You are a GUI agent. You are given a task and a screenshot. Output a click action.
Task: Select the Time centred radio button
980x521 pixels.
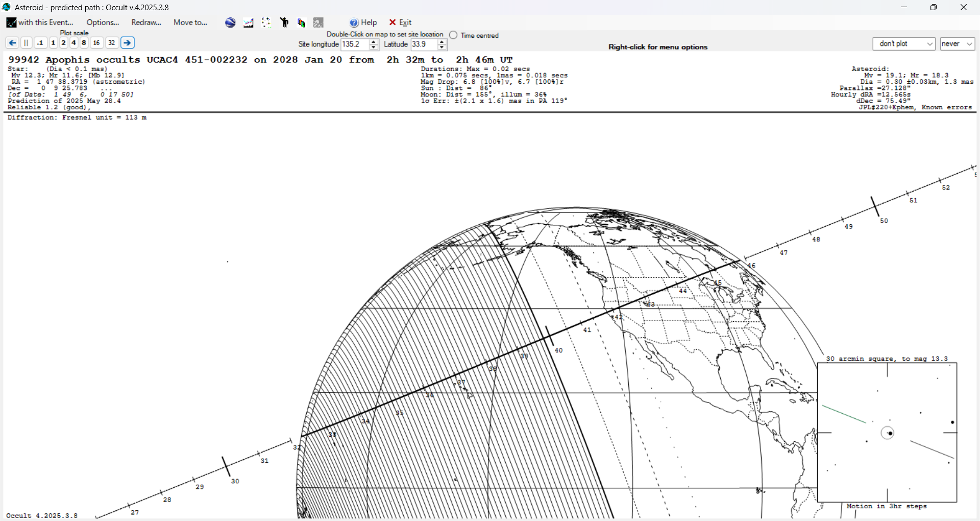(453, 35)
